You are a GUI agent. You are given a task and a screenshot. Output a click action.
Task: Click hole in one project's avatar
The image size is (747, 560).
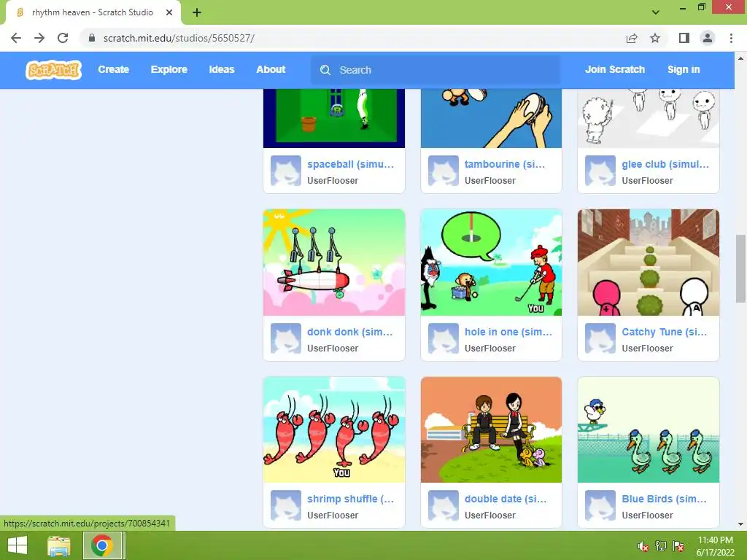click(443, 338)
